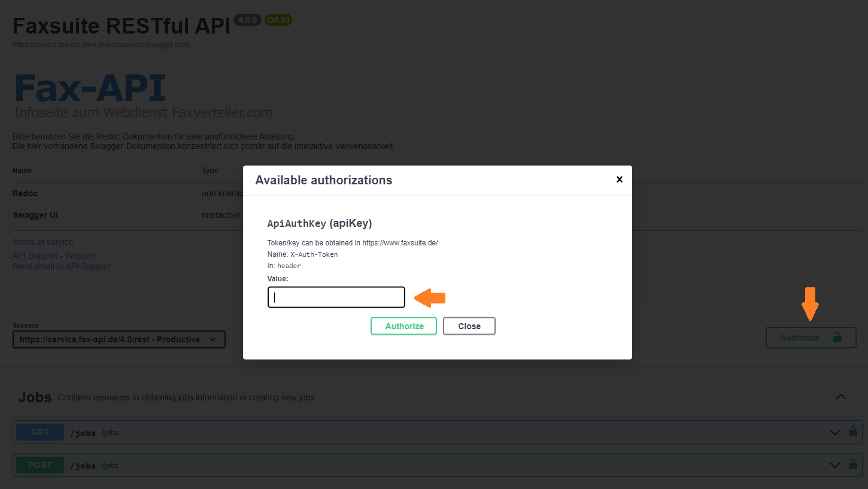Screen dimensions: 868x489
Task: Open Terms of service link
Action: click(x=43, y=242)
